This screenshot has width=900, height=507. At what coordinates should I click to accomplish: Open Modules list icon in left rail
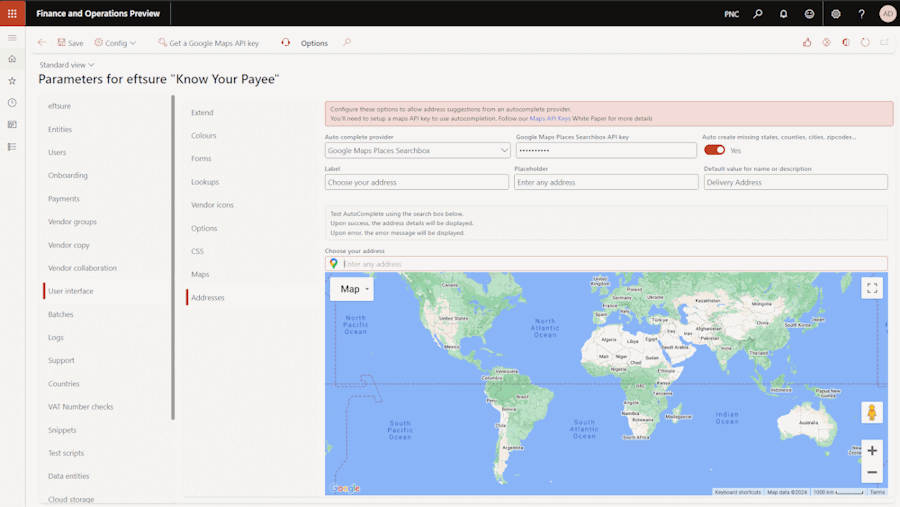(x=12, y=147)
